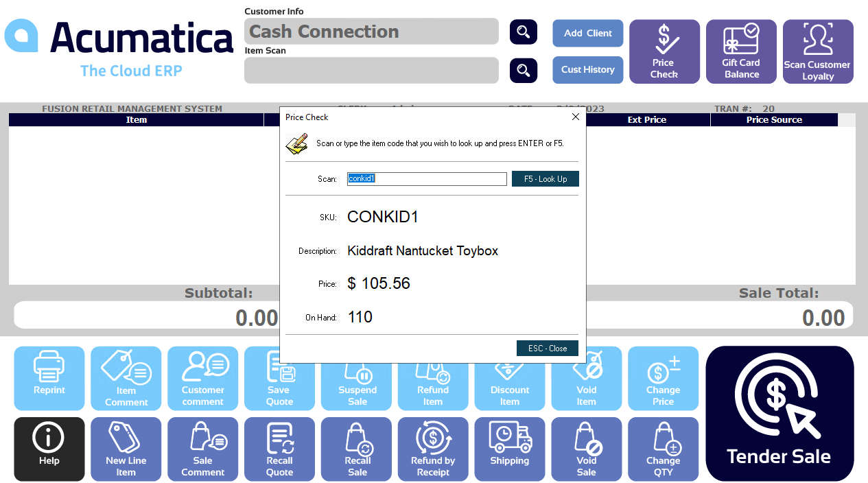868x483 pixels.
Task: Open Item Comment tile
Action: pos(126,378)
